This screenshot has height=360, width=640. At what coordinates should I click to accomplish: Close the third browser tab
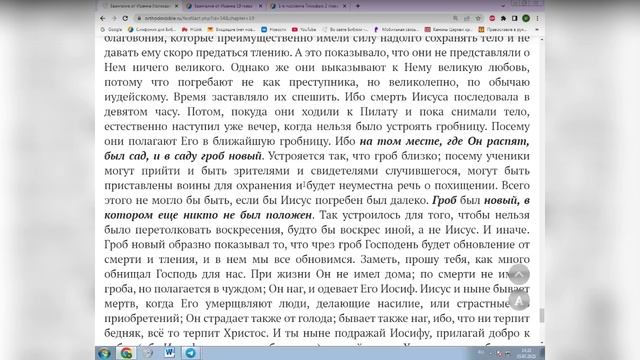click(344, 6)
